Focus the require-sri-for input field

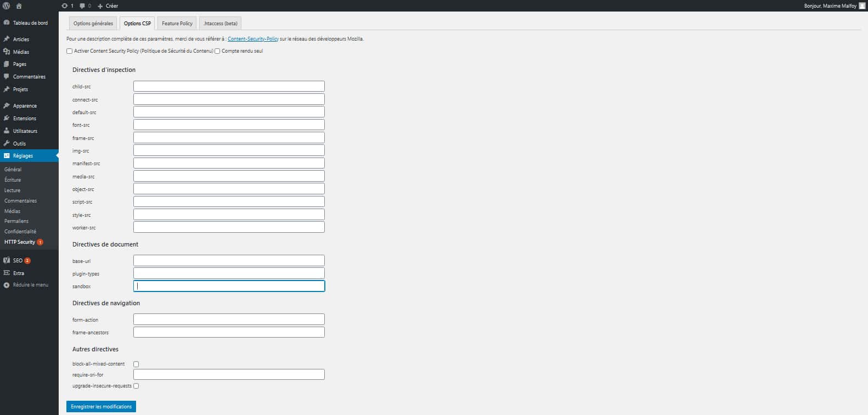(229, 374)
